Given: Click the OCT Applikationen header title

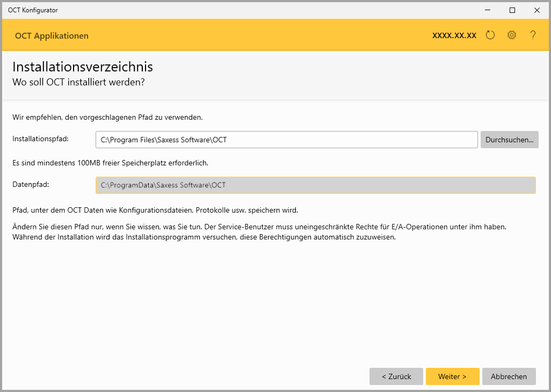Looking at the screenshot, I should coord(52,36).
